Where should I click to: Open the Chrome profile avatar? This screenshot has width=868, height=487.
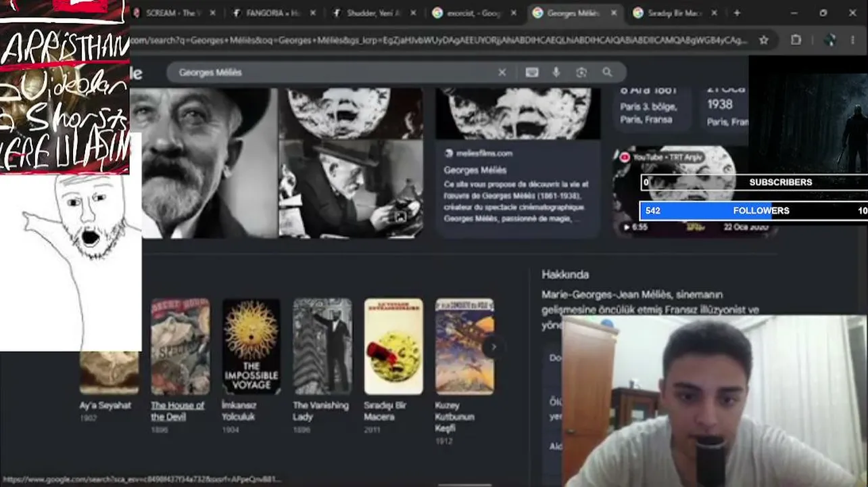831,40
